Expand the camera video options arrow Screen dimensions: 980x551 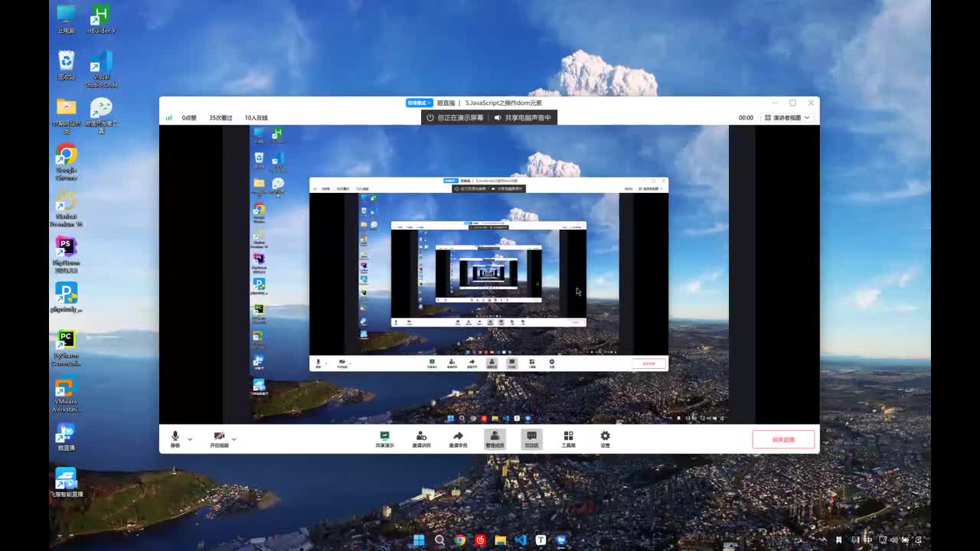234,439
